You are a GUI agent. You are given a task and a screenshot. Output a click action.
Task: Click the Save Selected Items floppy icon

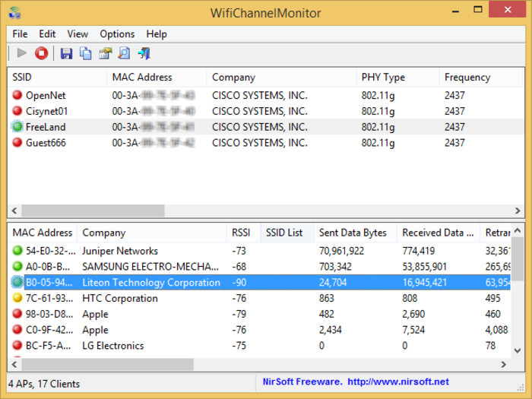(66, 53)
